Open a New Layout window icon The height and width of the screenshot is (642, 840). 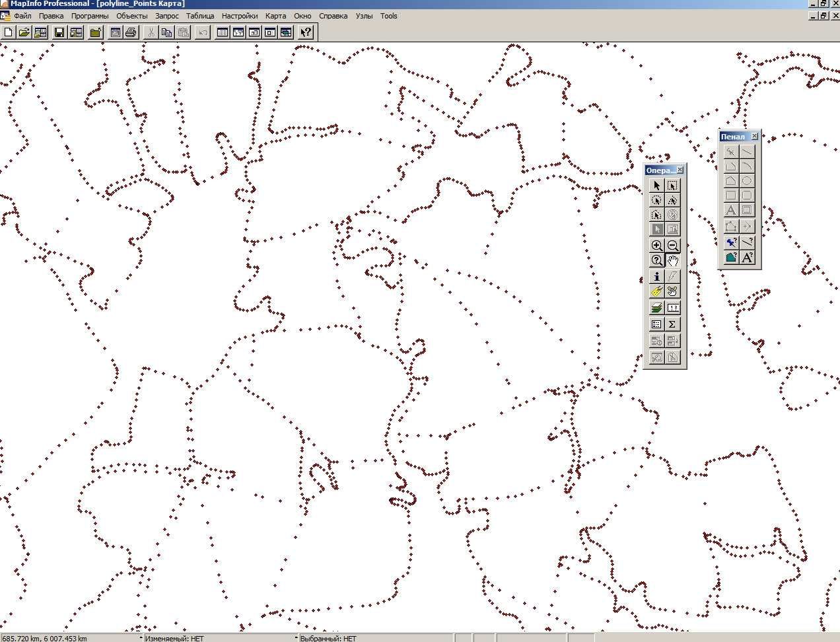tap(270, 32)
